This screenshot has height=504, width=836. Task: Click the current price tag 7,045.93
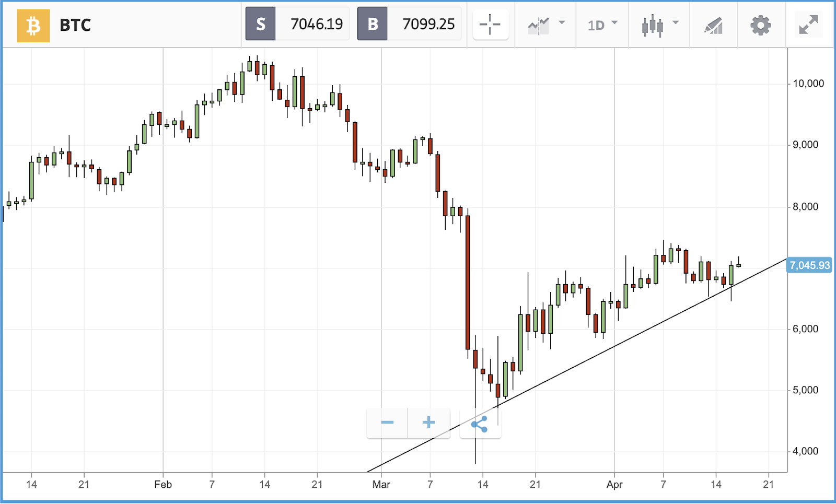coord(809,265)
